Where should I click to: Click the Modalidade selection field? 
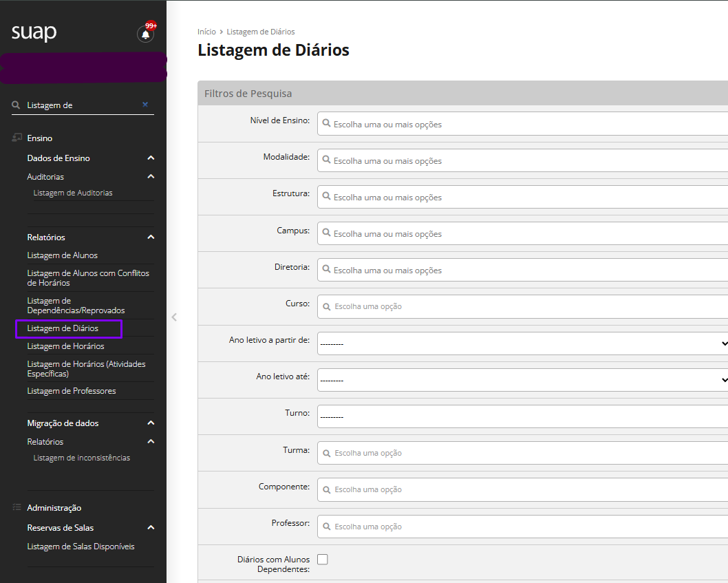coord(522,160)
